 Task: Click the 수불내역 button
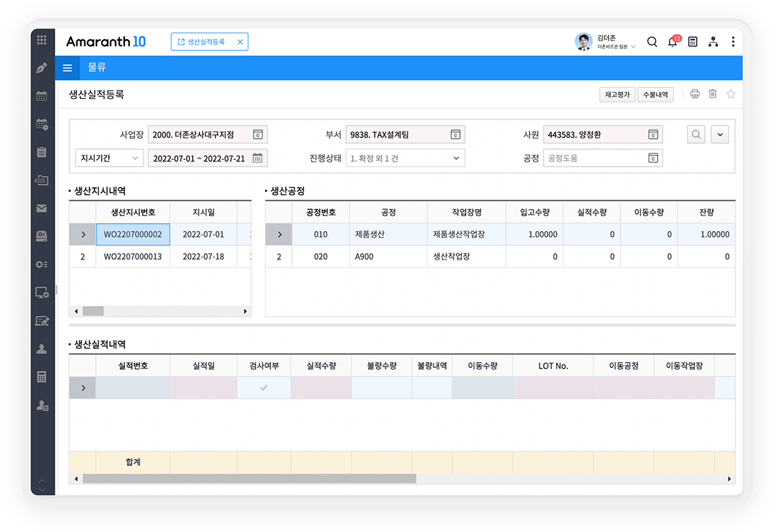[656, 94]
